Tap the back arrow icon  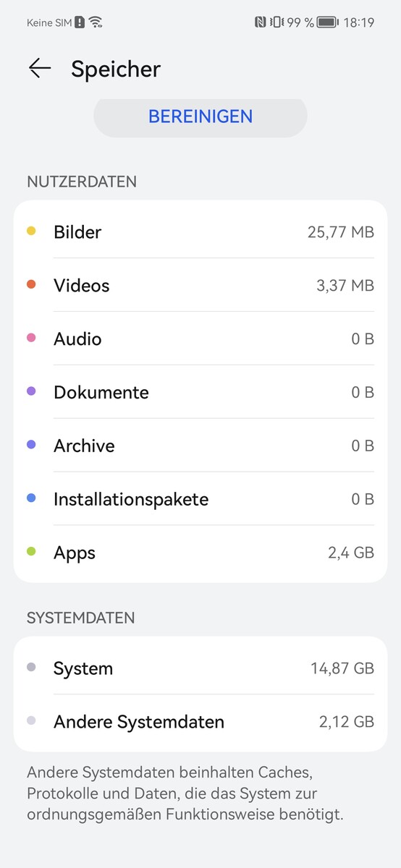tap(40, 69)
